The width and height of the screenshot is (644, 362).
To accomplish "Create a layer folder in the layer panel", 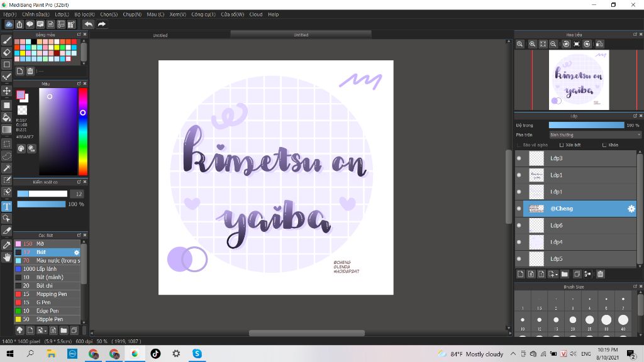I will click(x=565, y=274).
